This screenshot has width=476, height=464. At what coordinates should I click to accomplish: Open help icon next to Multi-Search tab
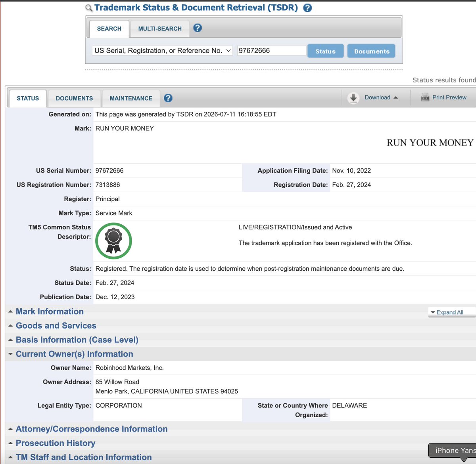(198, 28)
